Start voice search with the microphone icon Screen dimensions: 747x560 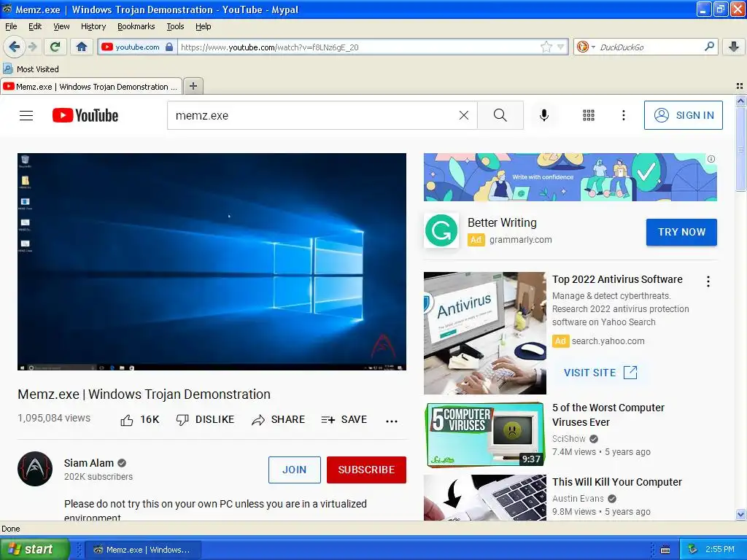click(543, 115)
